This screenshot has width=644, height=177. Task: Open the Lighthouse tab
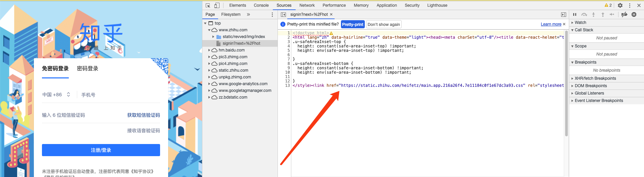click(437, 5)
